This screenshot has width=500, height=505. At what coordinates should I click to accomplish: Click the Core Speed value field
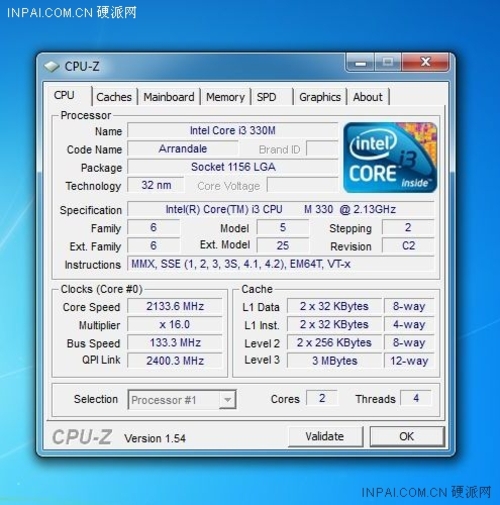(x=175, y=306)
